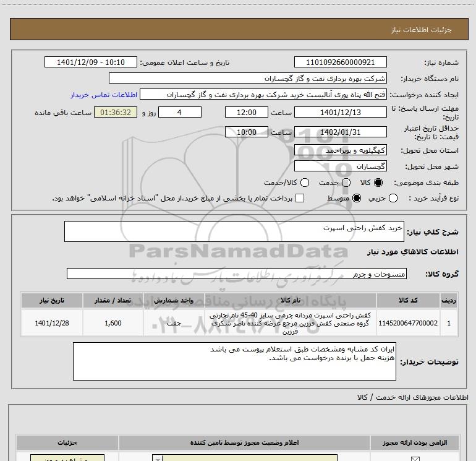Image resolution: width=476 pixels, height=461 pixels.
Task: Click the delivery province field کهگیلویه و بویراحمد
Action: [340, 150]
